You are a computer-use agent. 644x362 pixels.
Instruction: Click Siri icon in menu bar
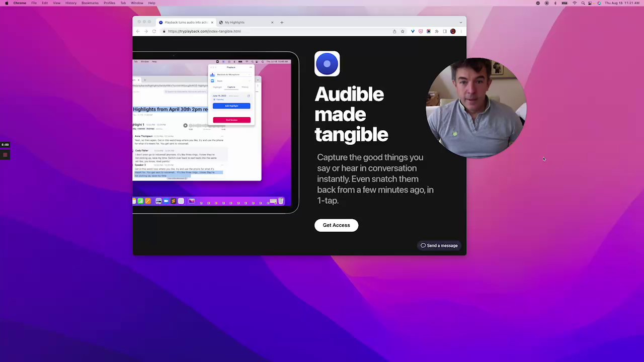click(x=599, y=3)
